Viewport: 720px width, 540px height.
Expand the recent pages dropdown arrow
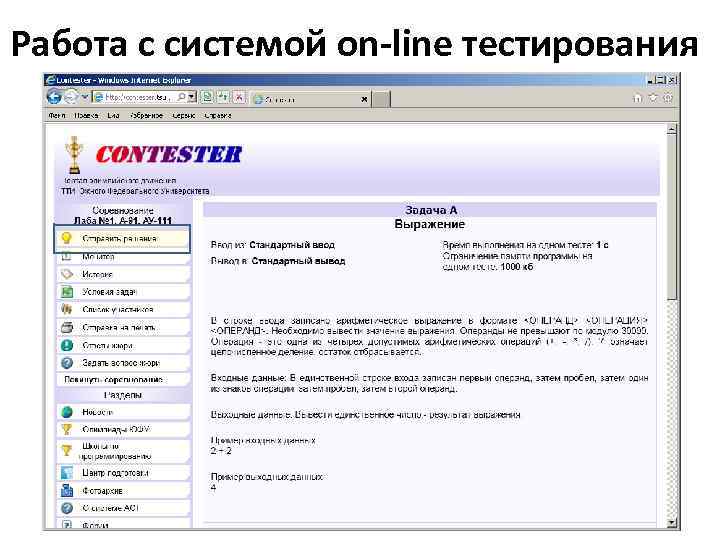(84, 97)
